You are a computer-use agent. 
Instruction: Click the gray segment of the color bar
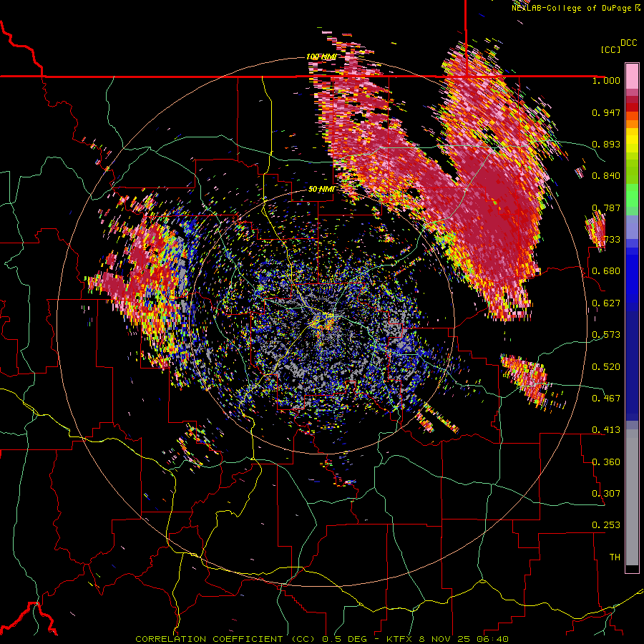(632, 497)
